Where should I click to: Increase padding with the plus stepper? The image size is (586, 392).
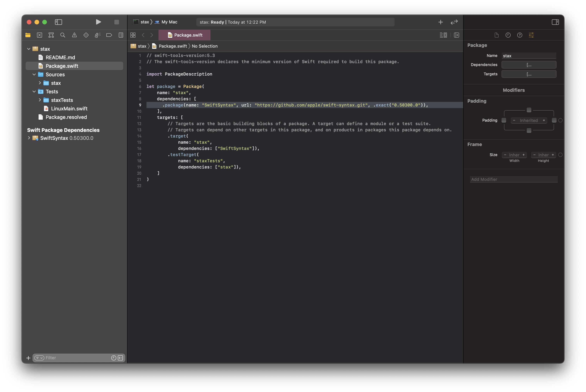[544, 120]
